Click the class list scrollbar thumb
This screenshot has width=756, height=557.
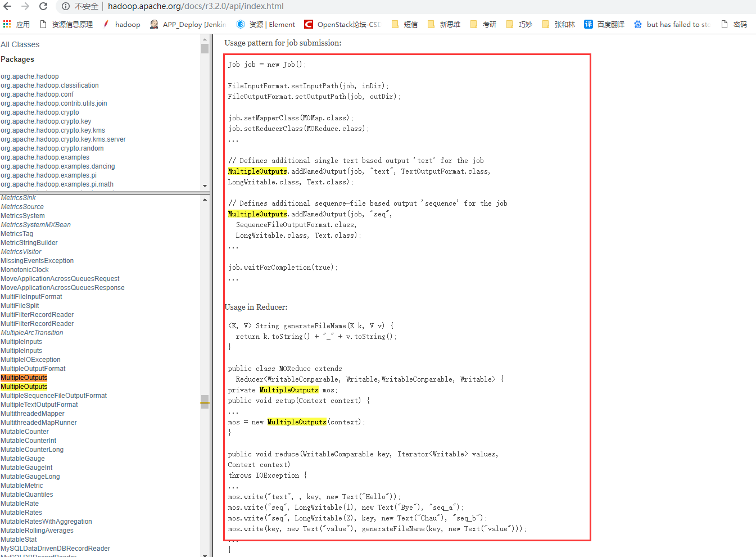[x=205, y=400]
